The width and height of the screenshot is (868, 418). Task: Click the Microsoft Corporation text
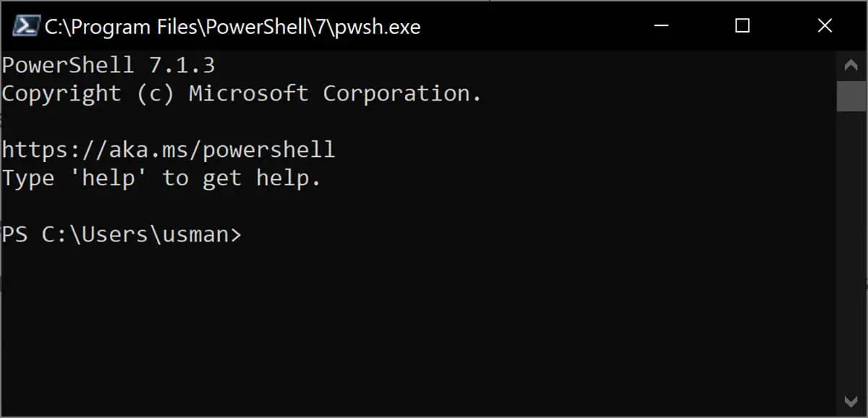(336, 93)
